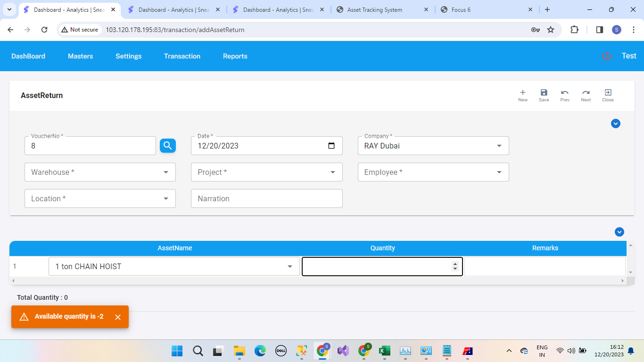644x362 pixels.
Task: Close the AssetReturn form
Action: click(x=608, y=93)
